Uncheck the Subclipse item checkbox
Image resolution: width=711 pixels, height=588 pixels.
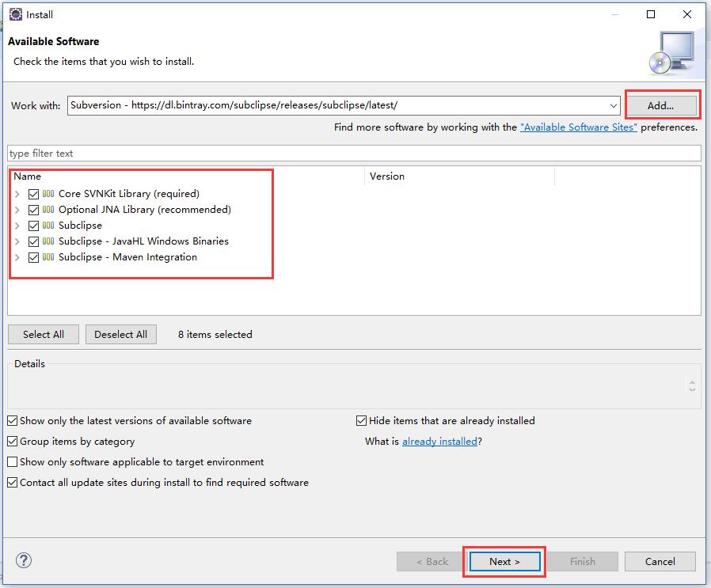(33, 226)
